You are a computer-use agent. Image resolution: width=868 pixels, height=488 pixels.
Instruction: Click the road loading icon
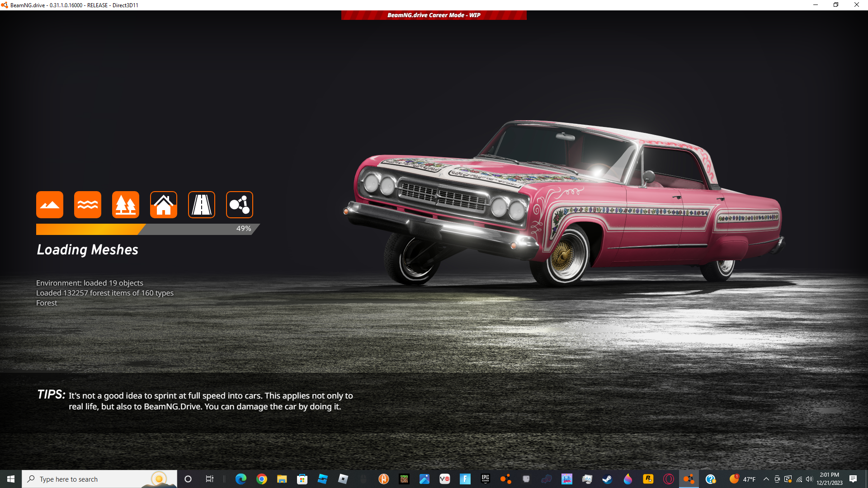[x=202, y=205]
